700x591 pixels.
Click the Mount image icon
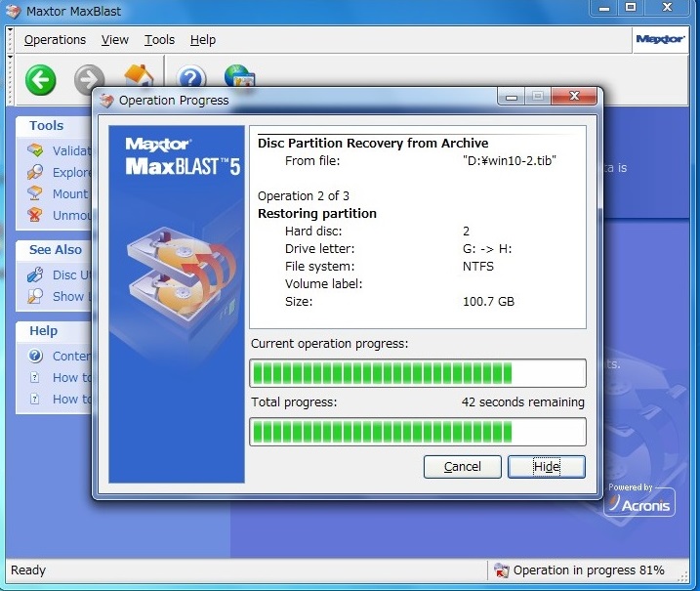[35, 193]
